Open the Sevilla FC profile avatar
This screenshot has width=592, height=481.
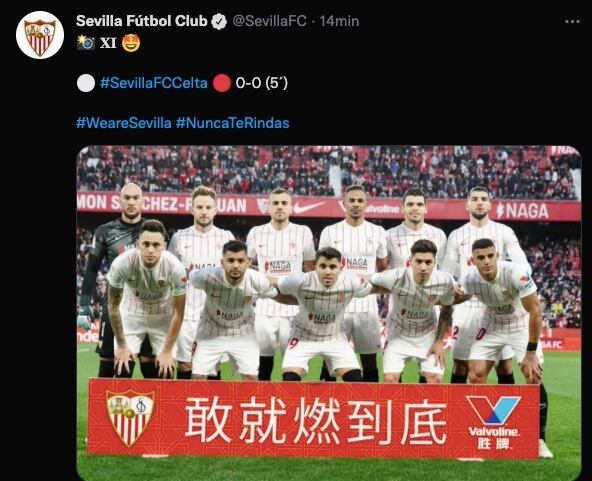point(40,35)
